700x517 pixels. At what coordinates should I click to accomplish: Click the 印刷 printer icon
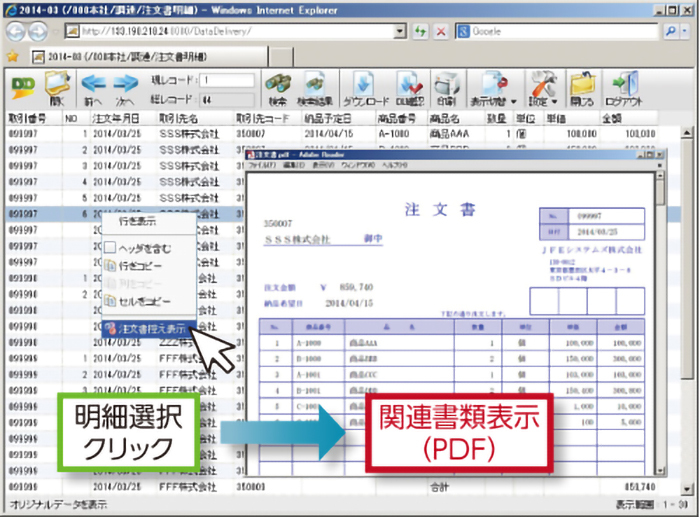tap(447, 84)
